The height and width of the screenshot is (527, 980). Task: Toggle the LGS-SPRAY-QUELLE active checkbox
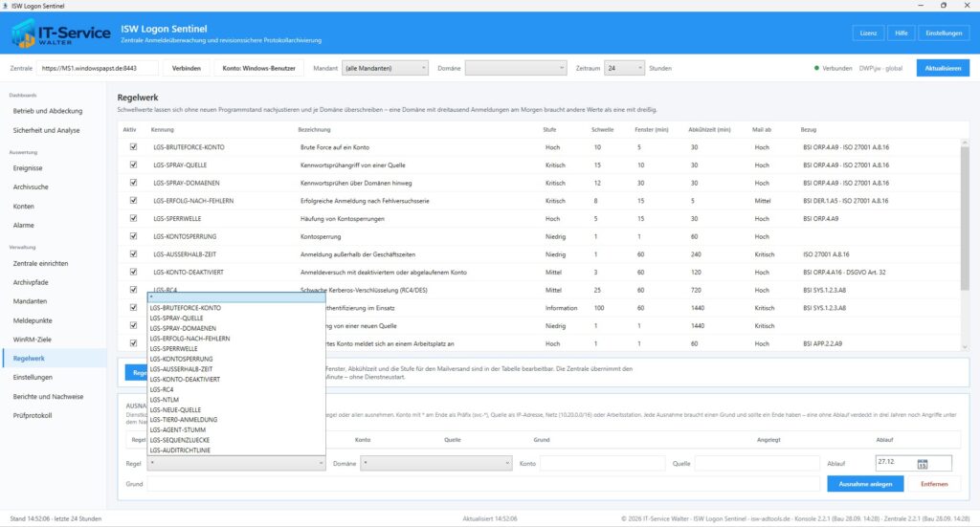(133, 165)
